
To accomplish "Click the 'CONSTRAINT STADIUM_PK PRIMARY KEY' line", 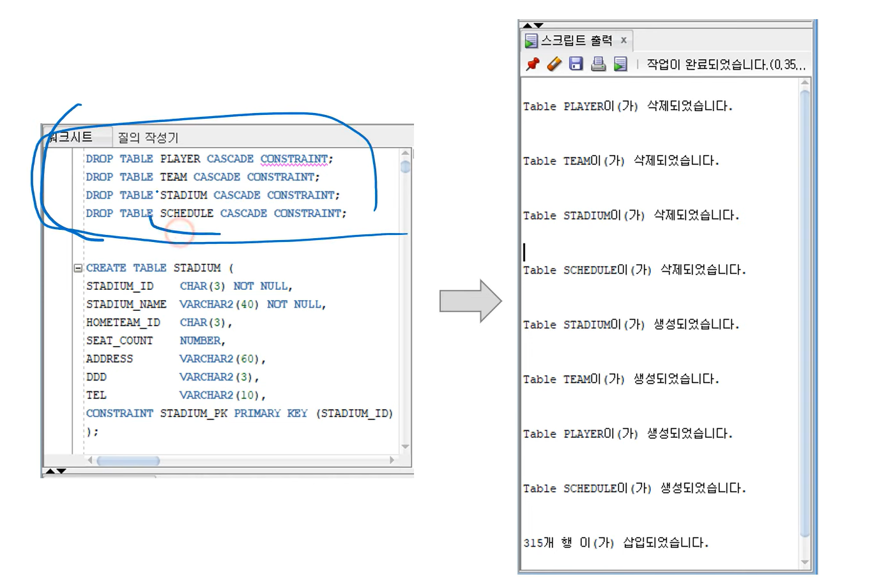I will point(240,414).
